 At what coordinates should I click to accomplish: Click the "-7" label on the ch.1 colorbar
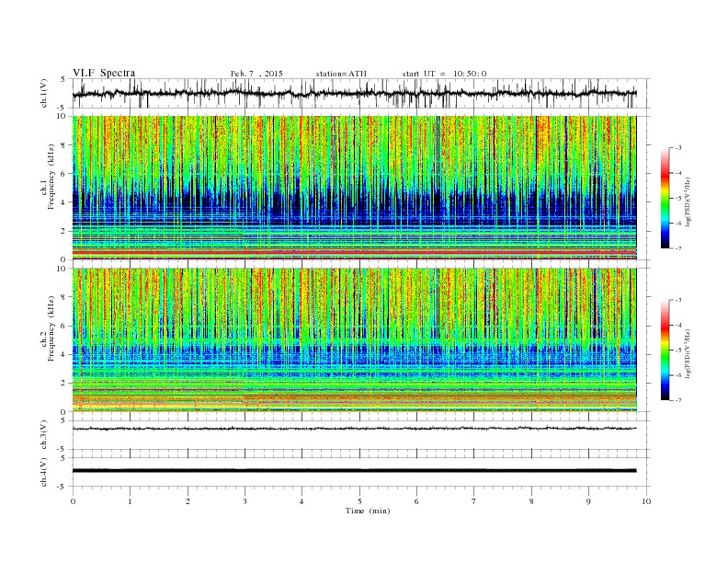point(677,248)
